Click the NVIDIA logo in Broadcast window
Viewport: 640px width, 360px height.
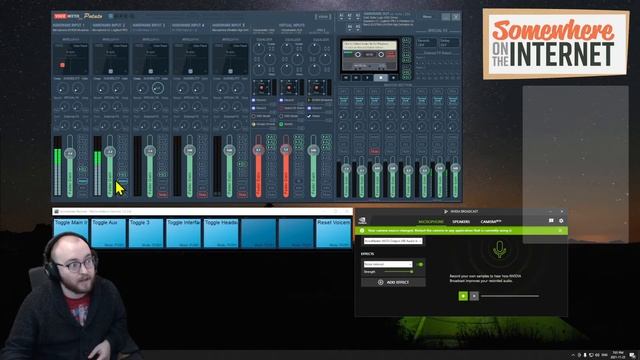362,221
